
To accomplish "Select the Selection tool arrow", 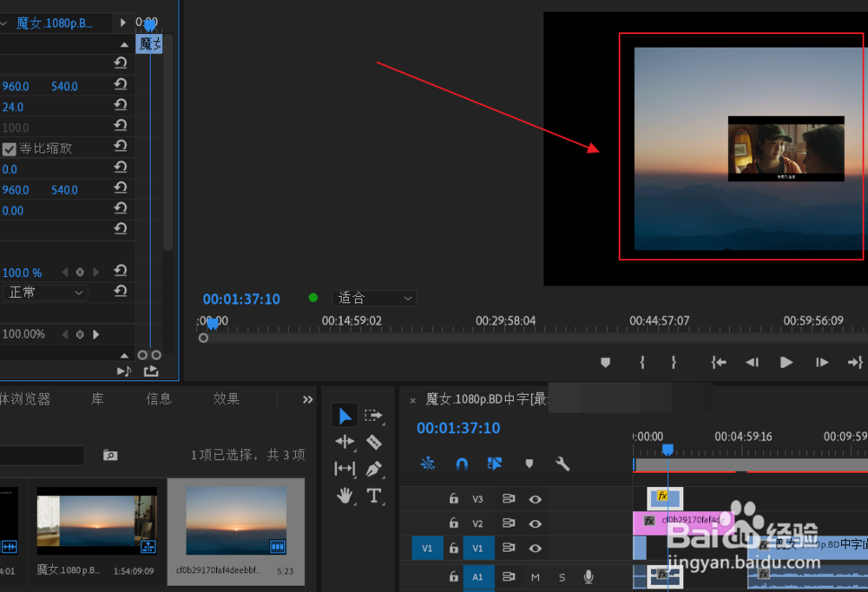I will [345, 415].
